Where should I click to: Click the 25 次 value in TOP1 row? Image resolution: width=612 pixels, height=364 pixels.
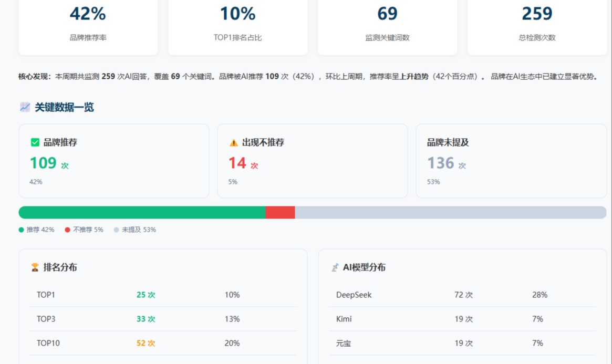pyautogui.click(x=146, y=295)
